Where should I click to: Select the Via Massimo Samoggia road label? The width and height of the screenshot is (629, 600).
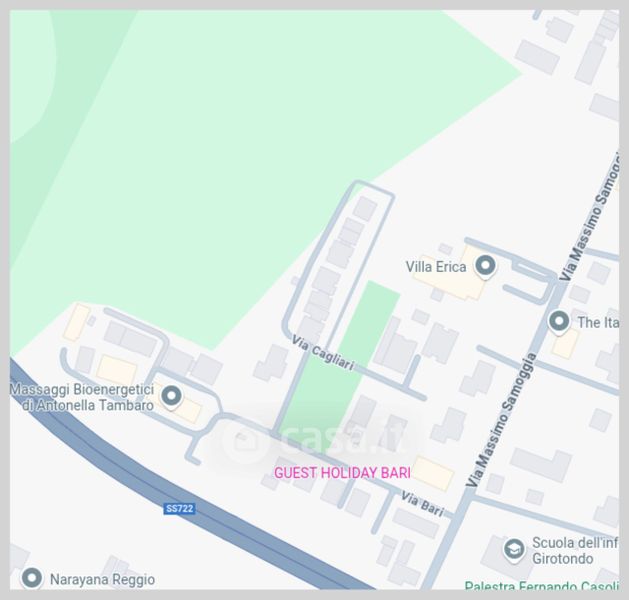click(x=502, y=420)
